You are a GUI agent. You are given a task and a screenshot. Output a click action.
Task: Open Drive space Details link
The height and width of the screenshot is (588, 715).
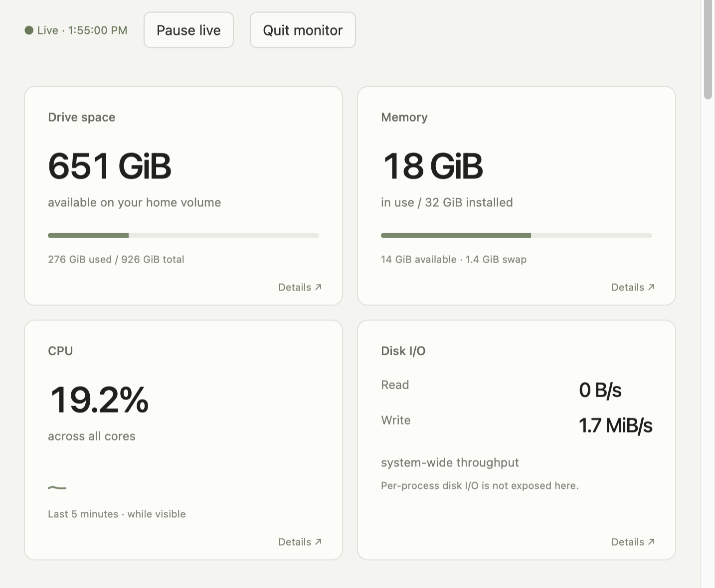point(300,287)
